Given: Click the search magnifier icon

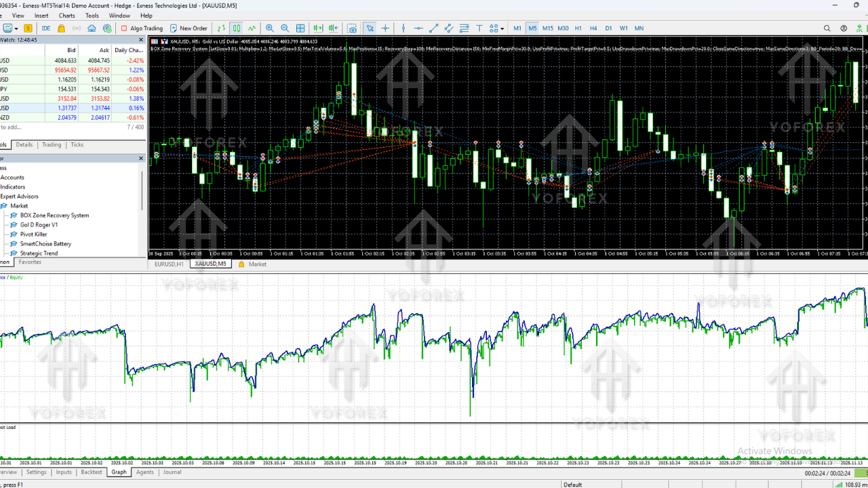Looking at the screenshot, I should coord(827,28).
